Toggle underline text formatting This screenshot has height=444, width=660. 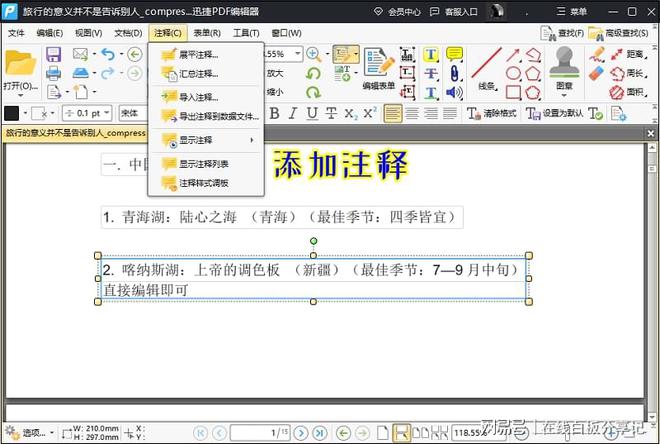312,113
